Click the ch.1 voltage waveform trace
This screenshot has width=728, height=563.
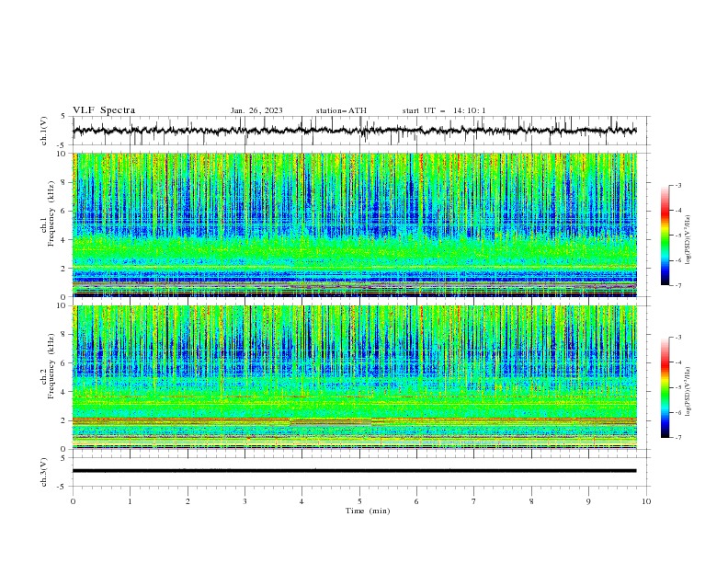pyautogui.click(x=354, y=131)
